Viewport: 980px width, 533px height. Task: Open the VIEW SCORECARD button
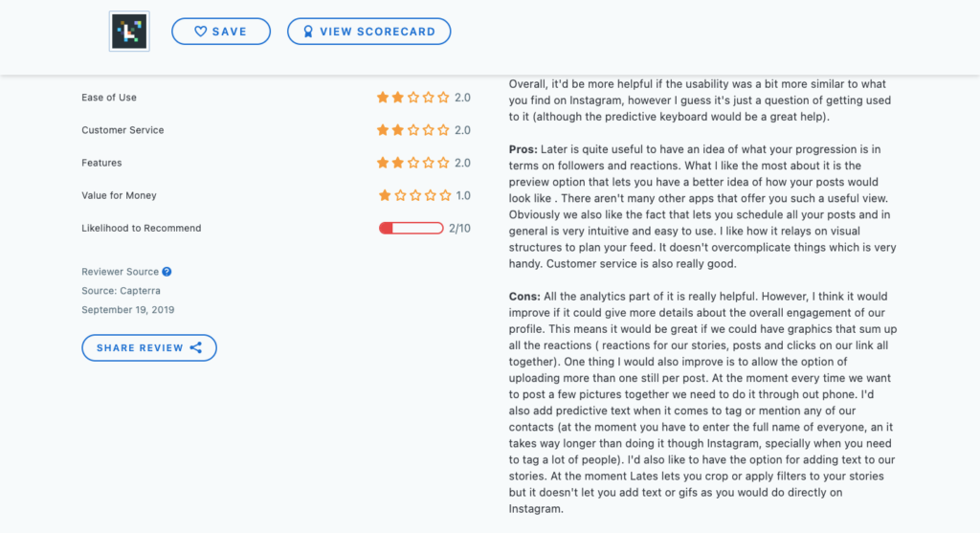(x=368, y=32)
